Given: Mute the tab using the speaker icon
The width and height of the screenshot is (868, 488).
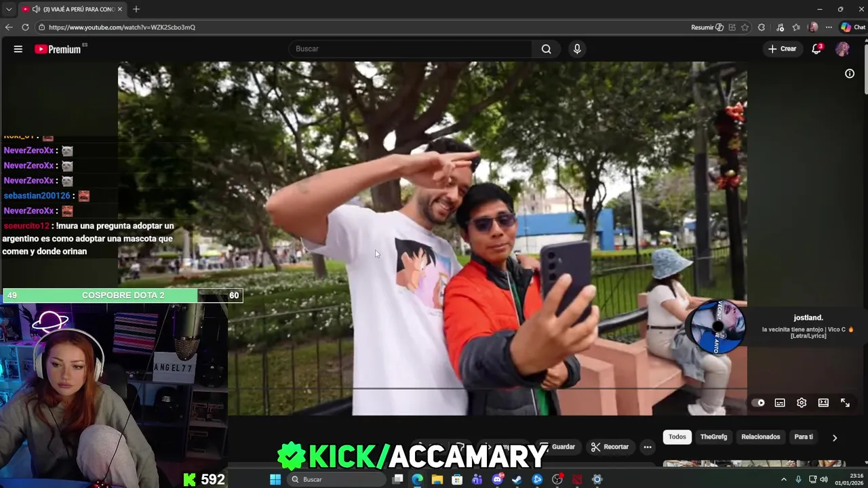Looking at the screenshot, I should click(x=36, y=9).
